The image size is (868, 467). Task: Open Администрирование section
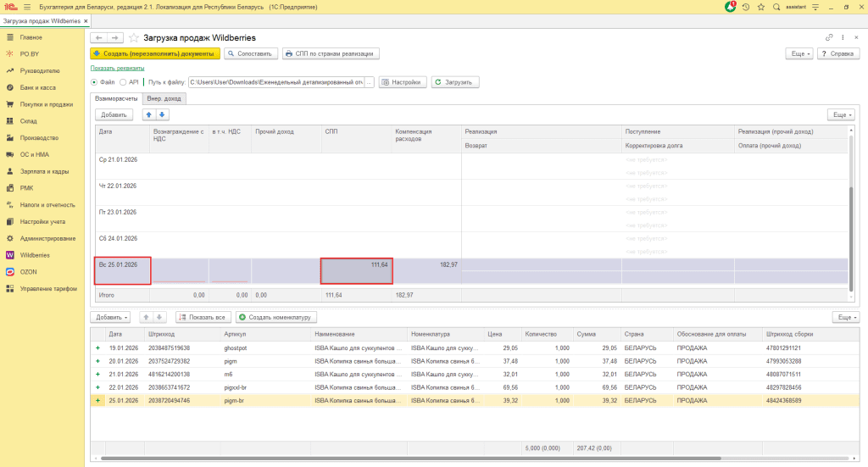click(x=47, y=238)
